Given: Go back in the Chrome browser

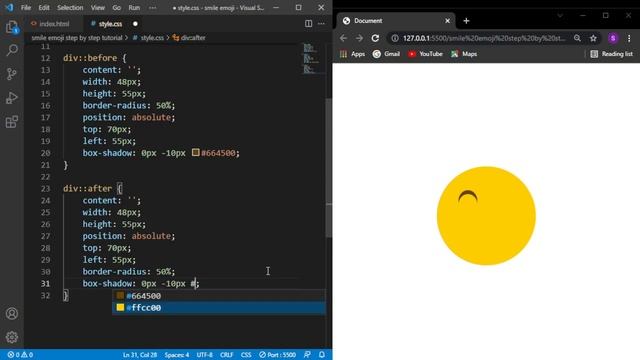Looking at the screenshot, I should (x=343, y=38).
